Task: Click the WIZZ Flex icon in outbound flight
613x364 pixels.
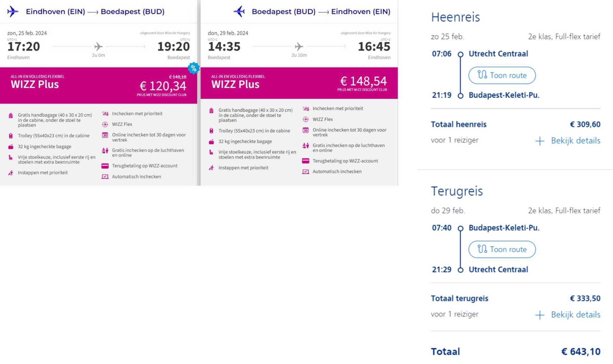Action: coord(105,124)
